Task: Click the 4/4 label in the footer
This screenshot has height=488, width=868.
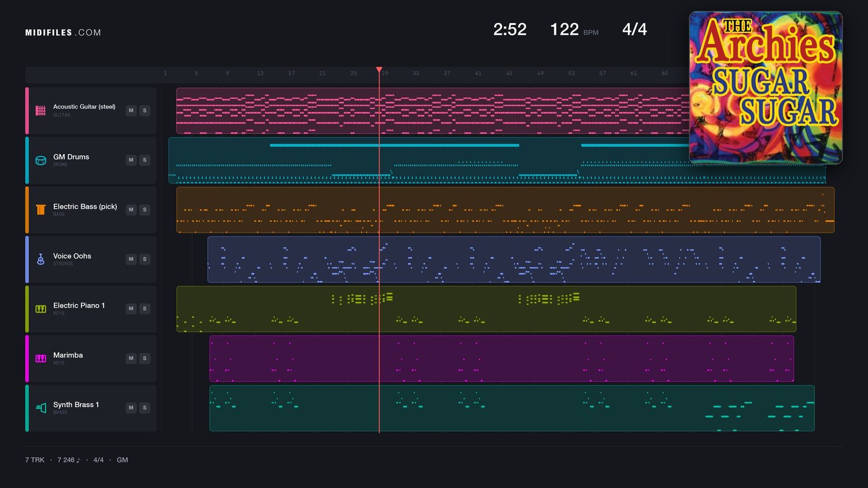Action: click(98, 460)
